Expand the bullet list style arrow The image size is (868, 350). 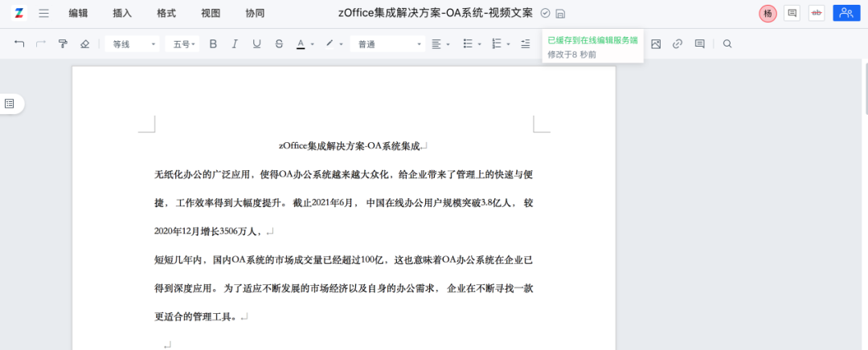(479, 44)
